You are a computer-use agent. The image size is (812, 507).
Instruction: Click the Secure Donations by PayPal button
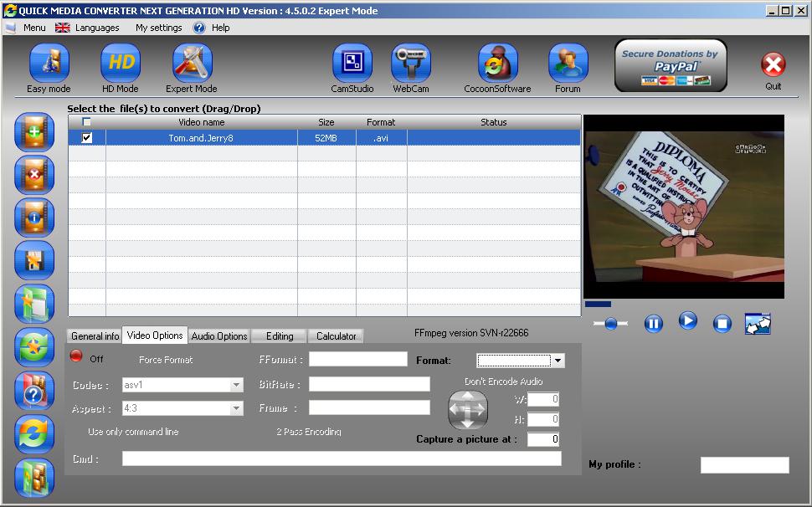(x=671, y=66)
